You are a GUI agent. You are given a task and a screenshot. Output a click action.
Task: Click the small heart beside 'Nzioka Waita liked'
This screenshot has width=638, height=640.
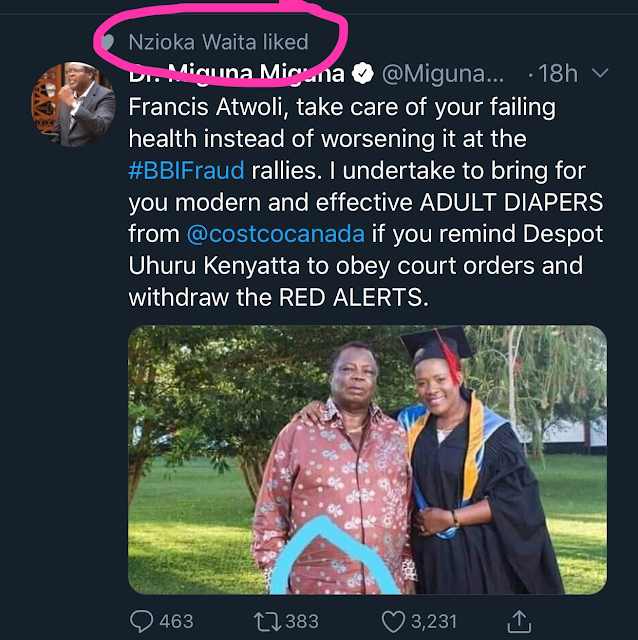click(x=107, y=42)
